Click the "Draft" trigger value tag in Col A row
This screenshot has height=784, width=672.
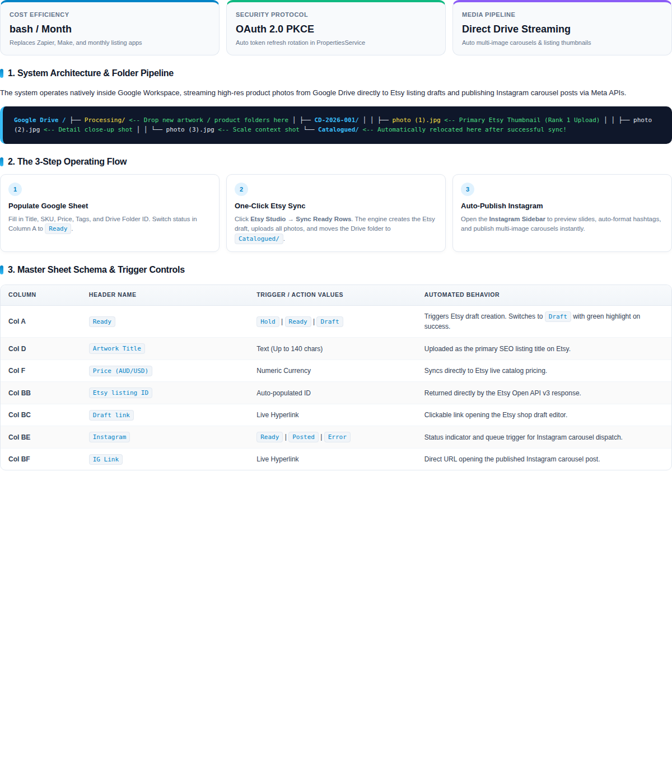[330, 321]
